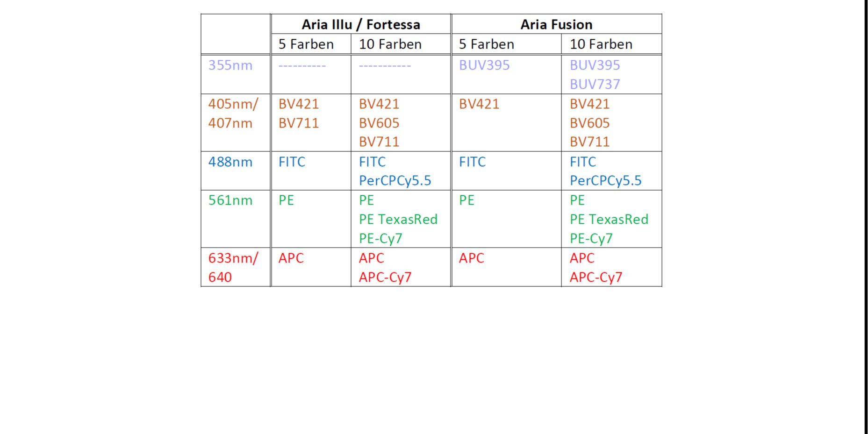Click BV711 in Fortessa 5 Farben column

[298, 123]
